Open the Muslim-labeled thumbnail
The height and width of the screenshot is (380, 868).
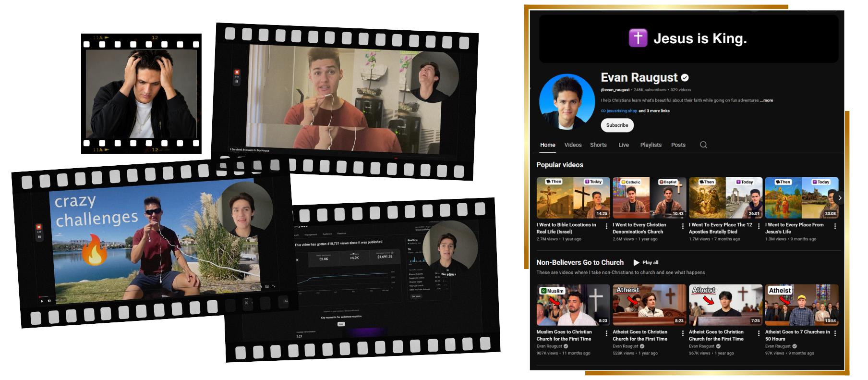point(573,305)
